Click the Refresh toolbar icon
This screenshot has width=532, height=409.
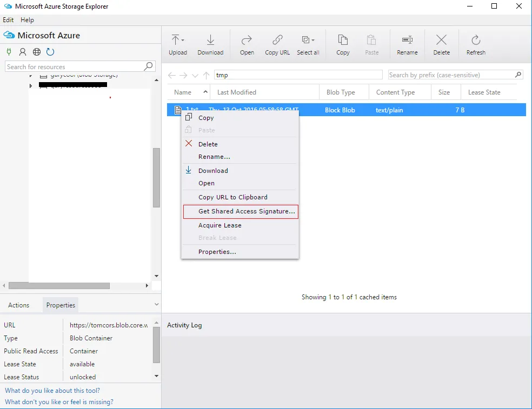(x=476, y=40)
